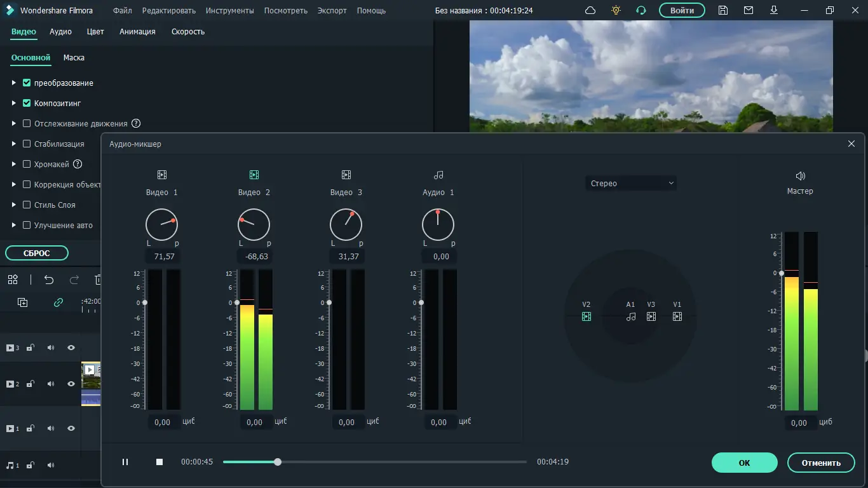Switch to the Аудио tab

pyautogui.click(x=61, y=32)
